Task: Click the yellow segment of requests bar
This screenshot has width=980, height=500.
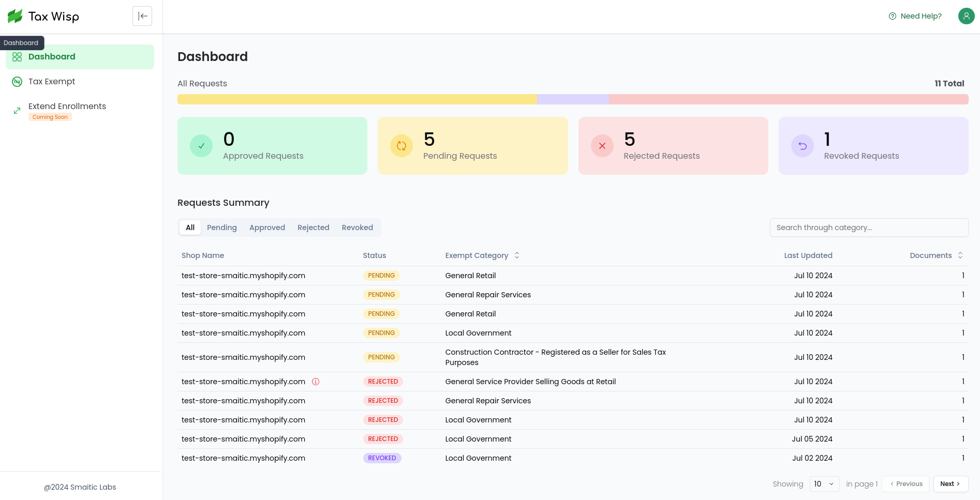Action: (357, 99)
